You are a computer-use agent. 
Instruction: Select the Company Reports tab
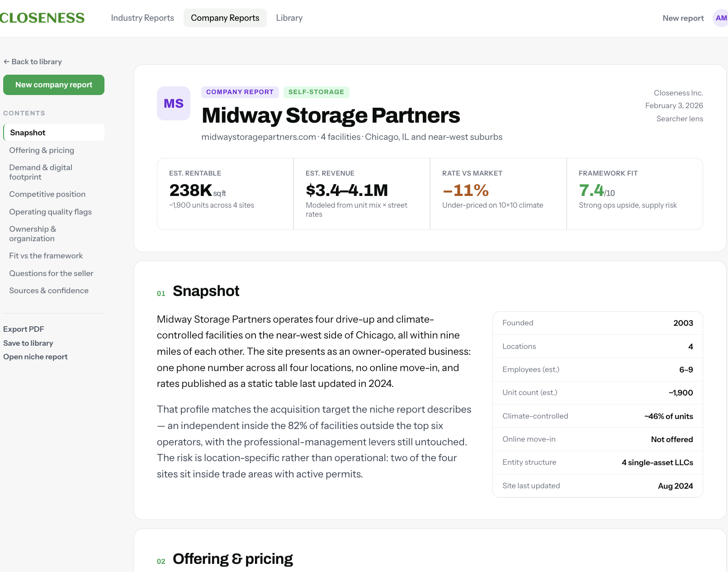(x=225, y=18)
